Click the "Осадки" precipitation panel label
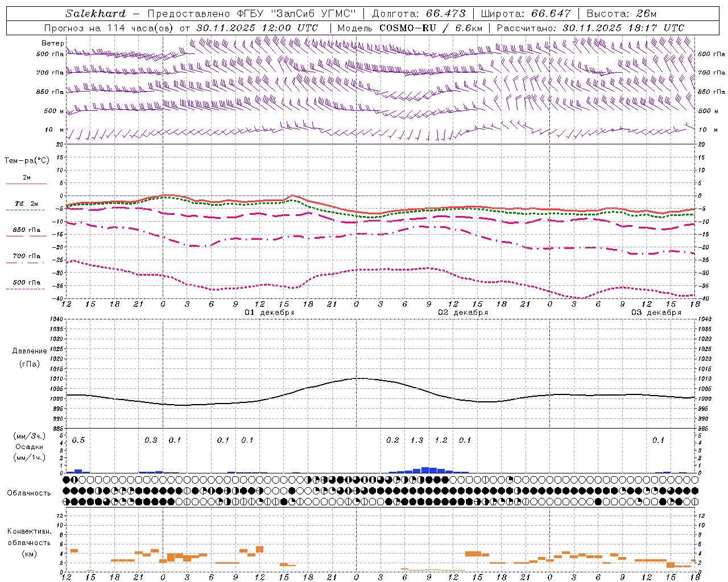 coord(30,447)
